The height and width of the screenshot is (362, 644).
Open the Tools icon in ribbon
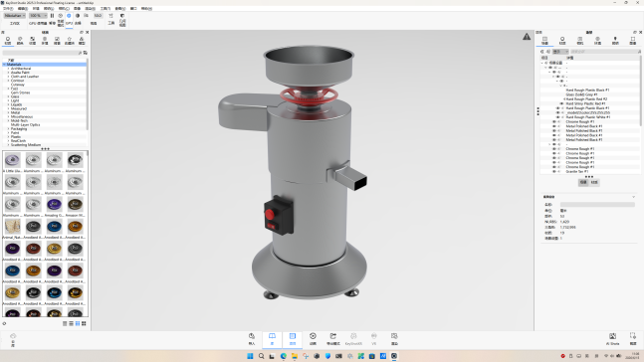(x=110, y=16)
